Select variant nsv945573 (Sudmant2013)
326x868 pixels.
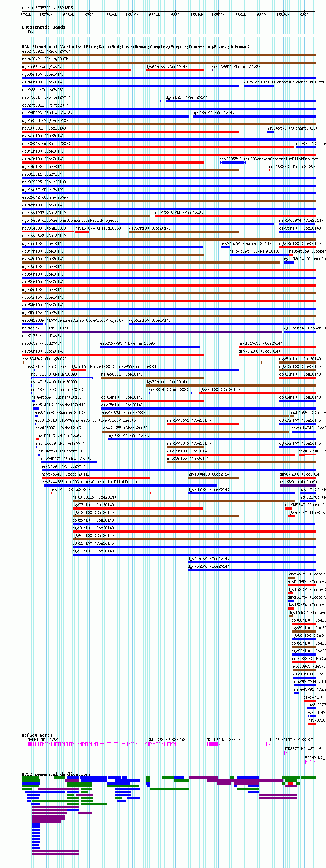point(292,128)
